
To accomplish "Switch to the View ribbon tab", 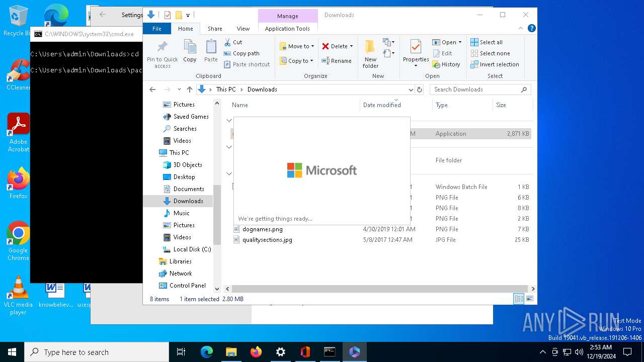I will 243,29.
